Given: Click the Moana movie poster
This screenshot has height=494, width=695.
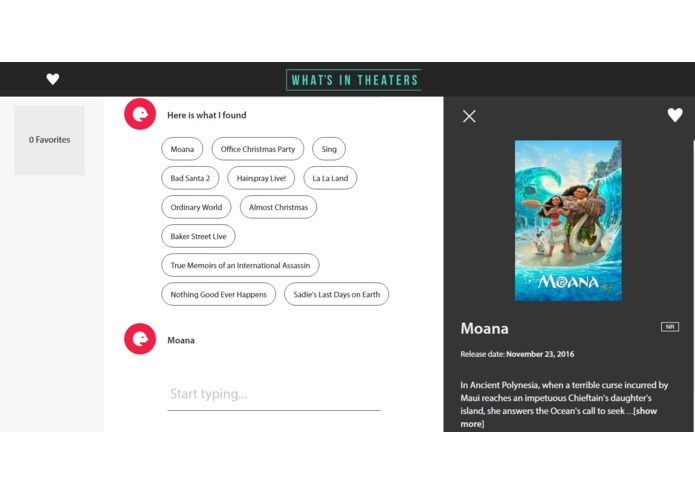Looking at the screenshot, I should [x=567, y=220].
